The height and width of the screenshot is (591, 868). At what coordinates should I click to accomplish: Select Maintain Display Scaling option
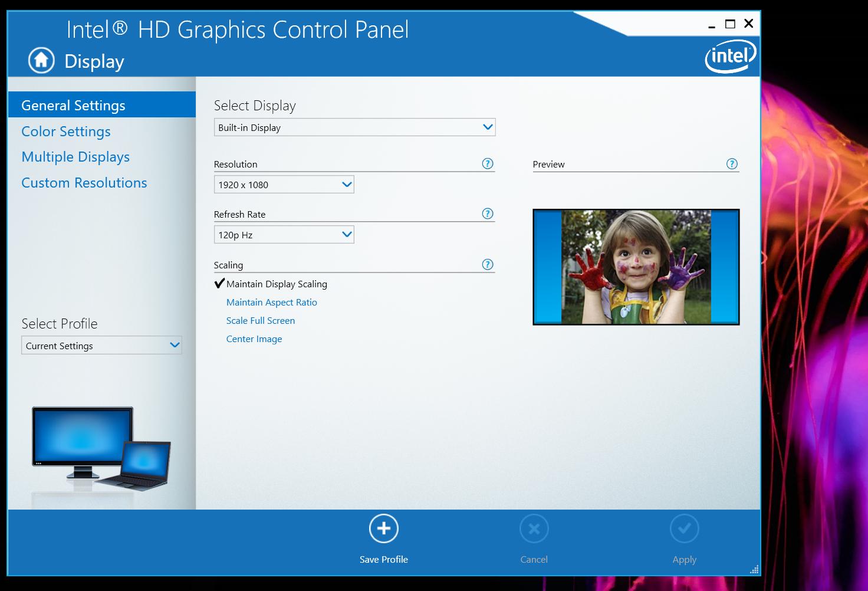[x=277, y=284]
